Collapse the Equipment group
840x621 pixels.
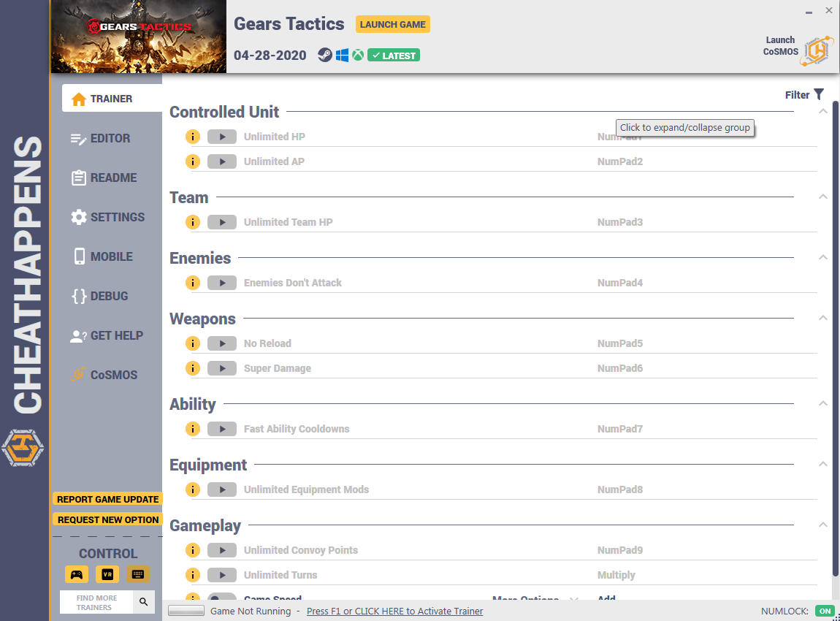tap(823, 464)
